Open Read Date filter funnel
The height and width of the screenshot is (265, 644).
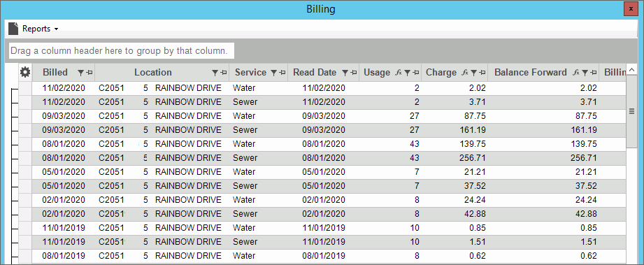(x=345, y=73)
